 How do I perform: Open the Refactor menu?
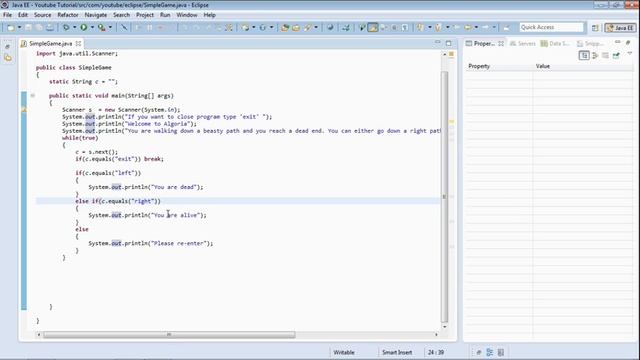[x=68, y=15]
